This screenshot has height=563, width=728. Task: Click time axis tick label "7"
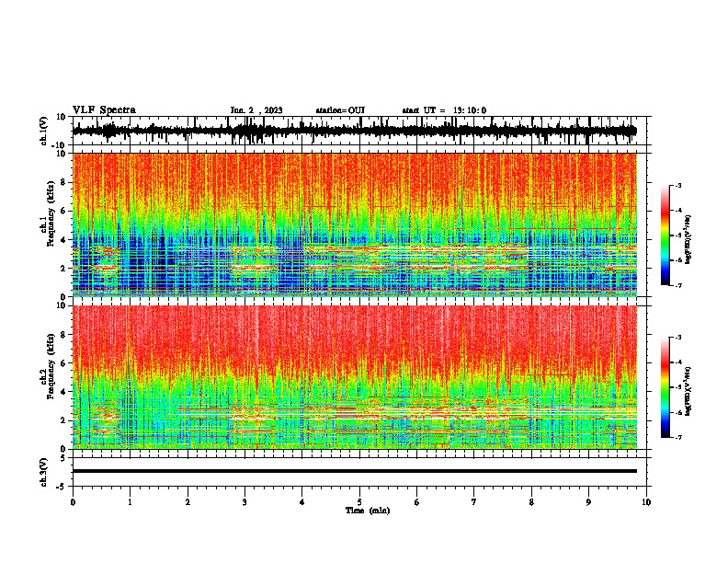(x=474, y=502)
